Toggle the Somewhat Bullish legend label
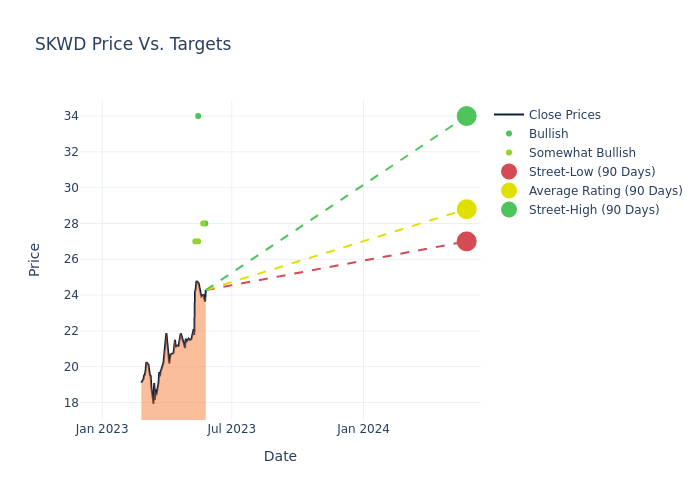 582,153
